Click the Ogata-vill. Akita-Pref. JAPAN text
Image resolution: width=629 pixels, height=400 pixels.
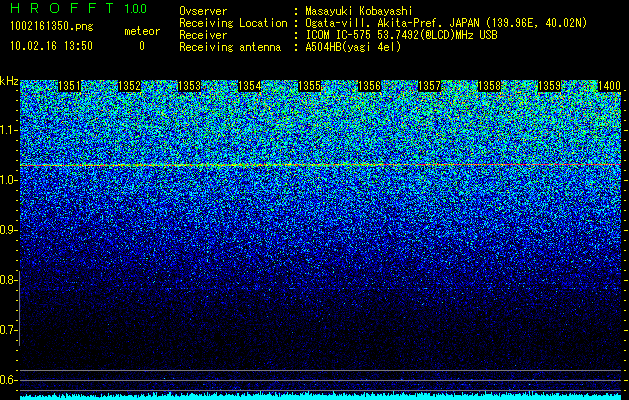[446, 23]
